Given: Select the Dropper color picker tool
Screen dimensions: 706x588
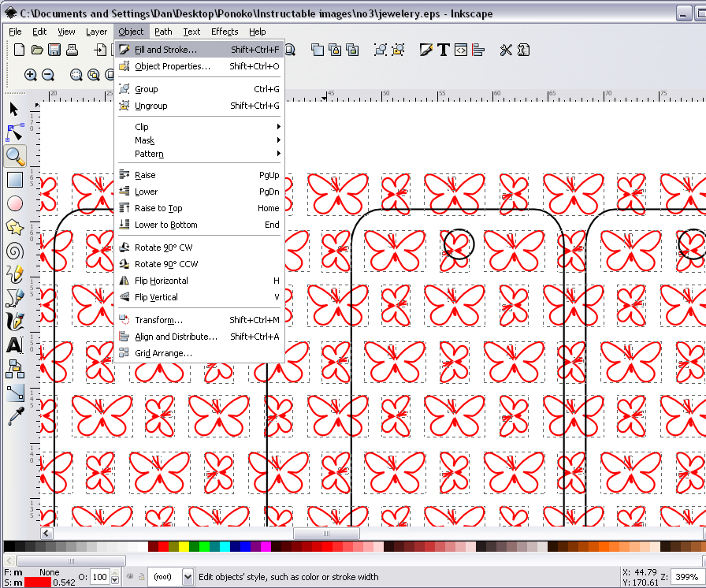Looking at the screenshot, I should point(15,416).
